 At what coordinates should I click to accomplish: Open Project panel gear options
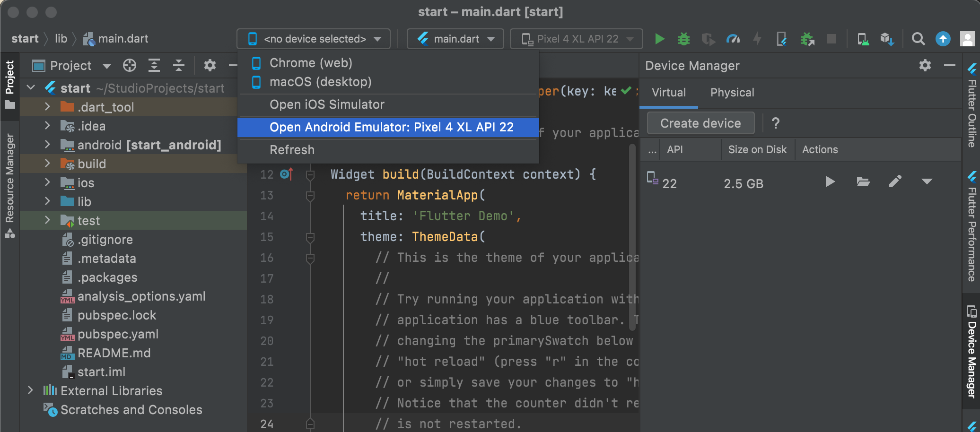pyautogui.click(x=210, y=65)
